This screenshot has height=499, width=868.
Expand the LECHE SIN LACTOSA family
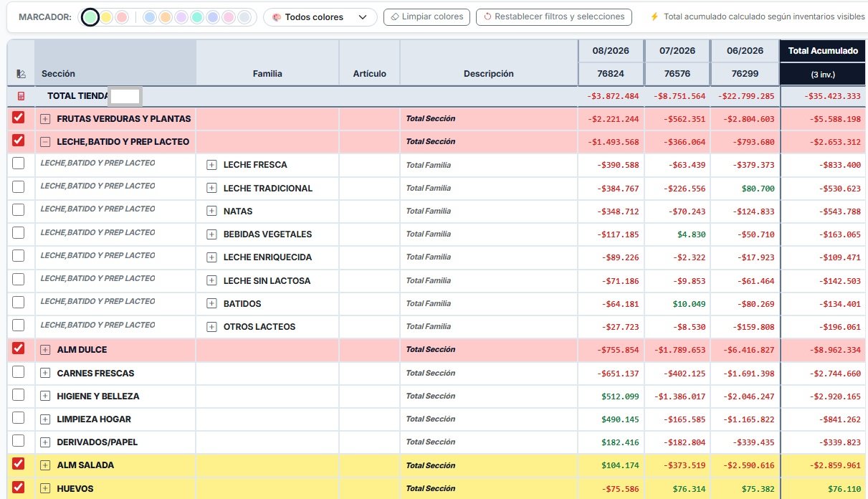click(211, 281)
